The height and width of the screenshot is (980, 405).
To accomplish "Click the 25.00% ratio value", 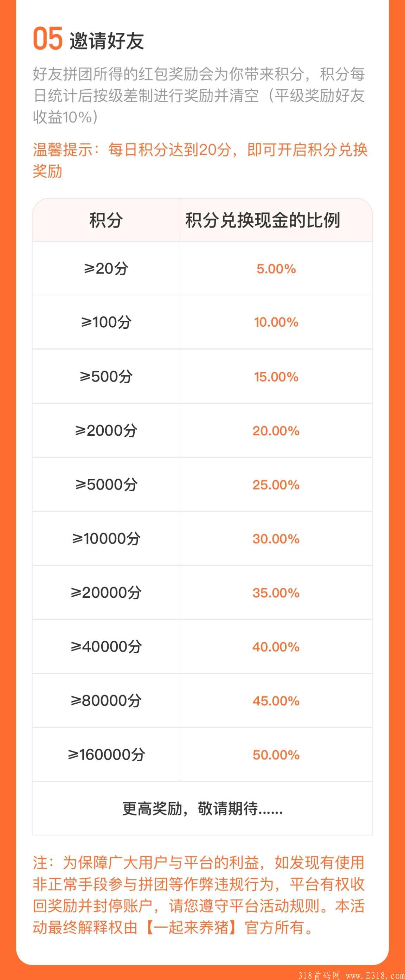I will coord(276,485).
